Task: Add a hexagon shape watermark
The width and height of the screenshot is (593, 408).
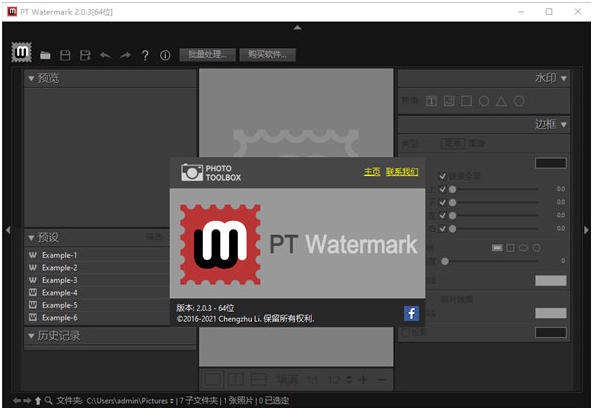Action: (x=519, y=101)
